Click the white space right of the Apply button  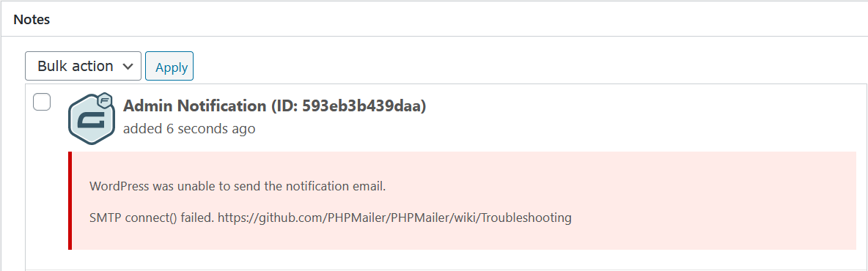coord(526,67)
